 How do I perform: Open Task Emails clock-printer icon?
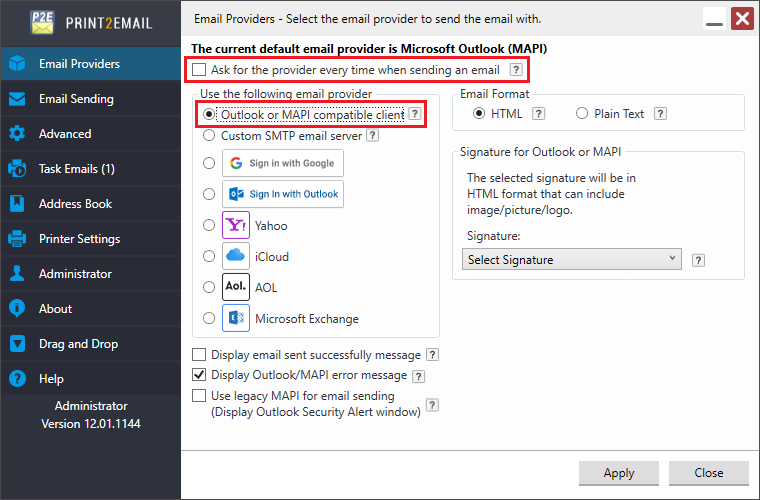17,169
